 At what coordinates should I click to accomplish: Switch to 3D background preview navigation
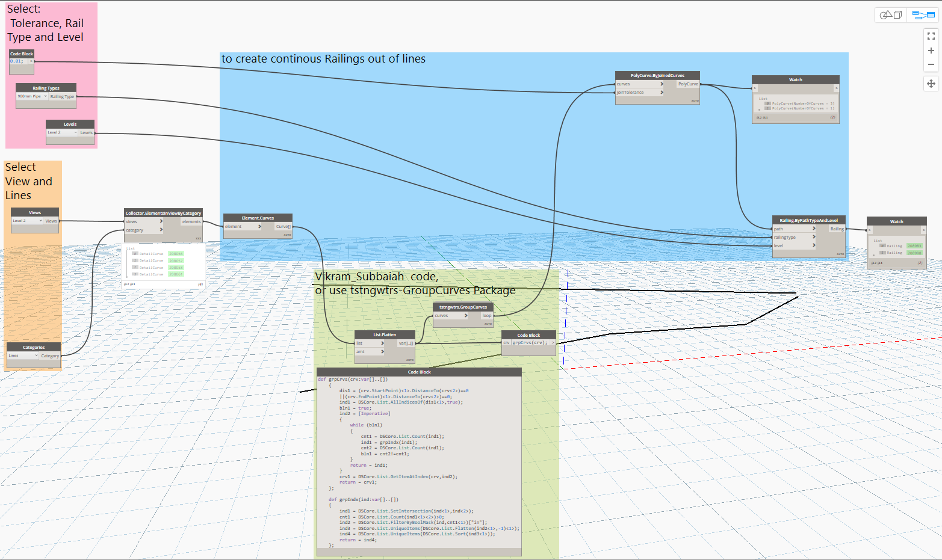(890, 15)
